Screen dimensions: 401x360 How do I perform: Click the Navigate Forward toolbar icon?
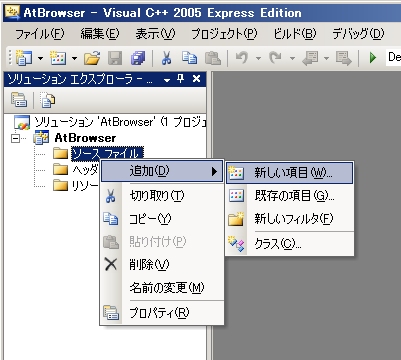pyautogui.click(x=343, y=58)
